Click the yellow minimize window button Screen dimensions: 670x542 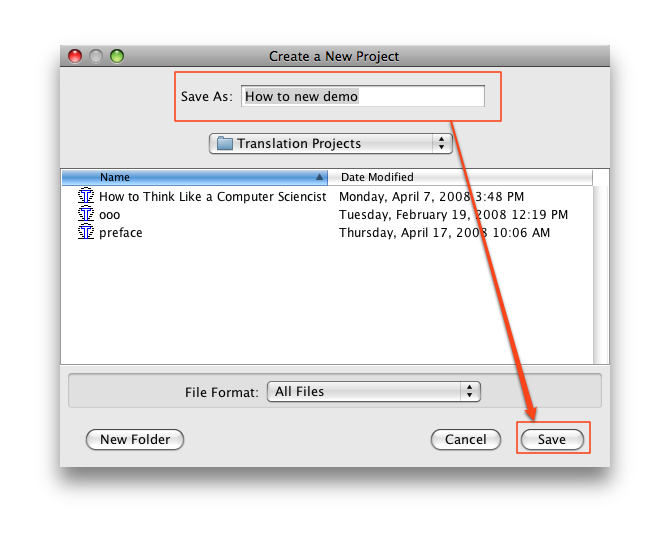click(96, 56)
